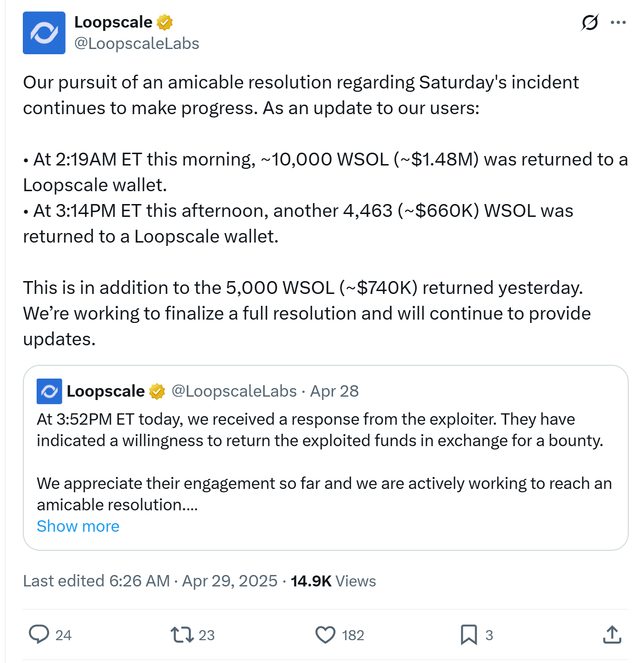Click the Loopscale display name
The width and height of the screenshot is (644, 663).
pyautogui.click(x=113, y=22)
